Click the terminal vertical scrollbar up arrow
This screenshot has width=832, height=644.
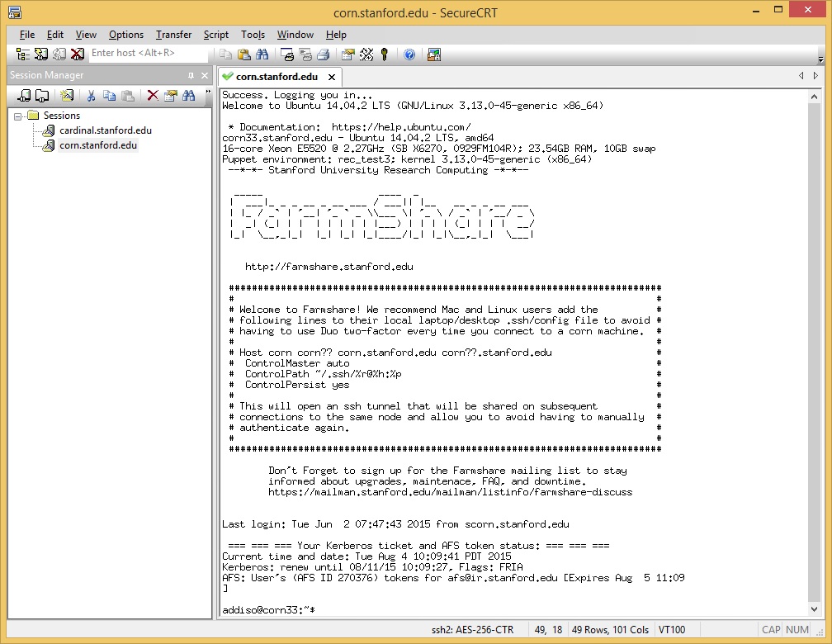(x=815, y=96)
